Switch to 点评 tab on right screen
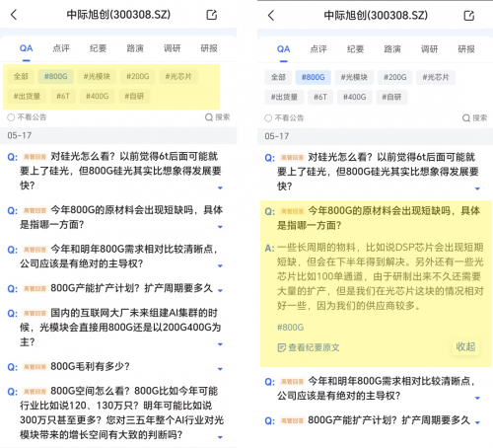493x448 pixels. [318, 49]
